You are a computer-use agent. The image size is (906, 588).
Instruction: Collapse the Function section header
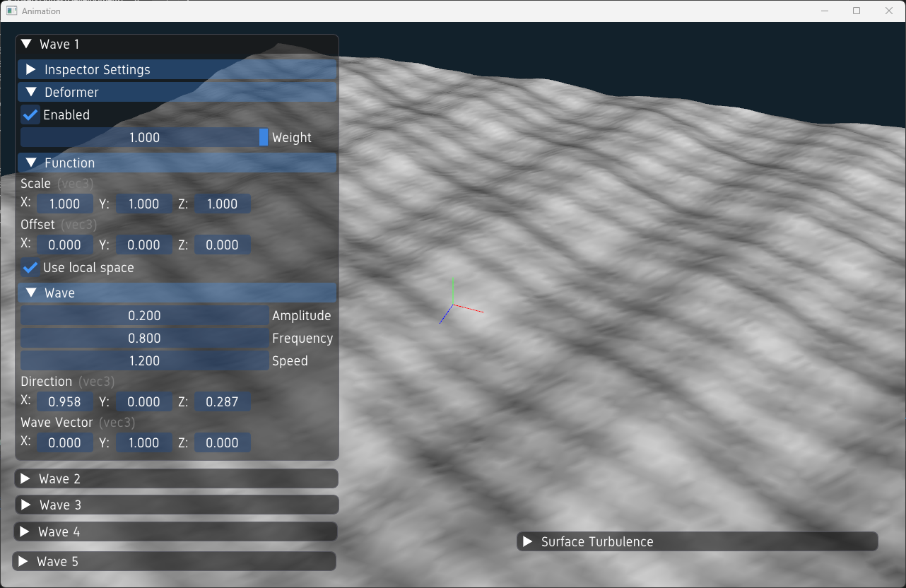[177, 163]
